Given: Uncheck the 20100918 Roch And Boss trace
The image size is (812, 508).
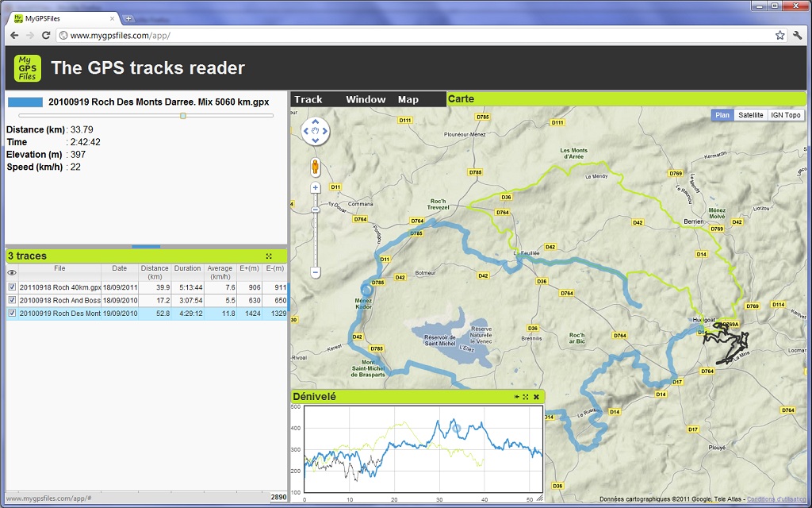Looking at the screenshot, I should click(x=12, y=300).
